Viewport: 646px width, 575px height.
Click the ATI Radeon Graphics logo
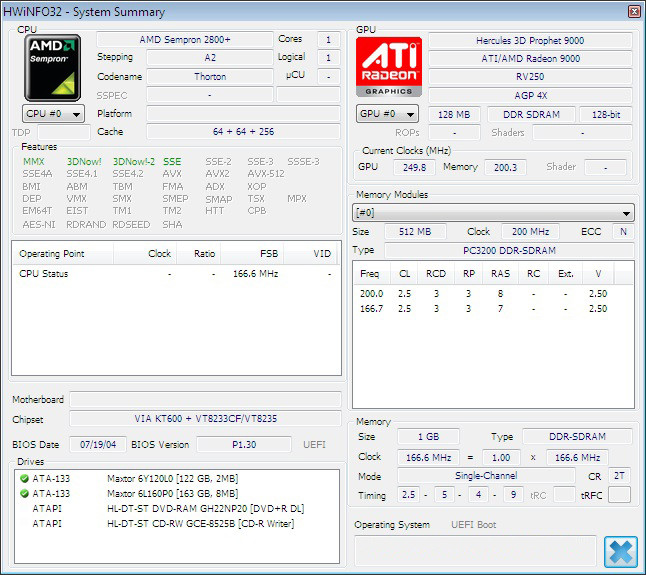[389, 67]
